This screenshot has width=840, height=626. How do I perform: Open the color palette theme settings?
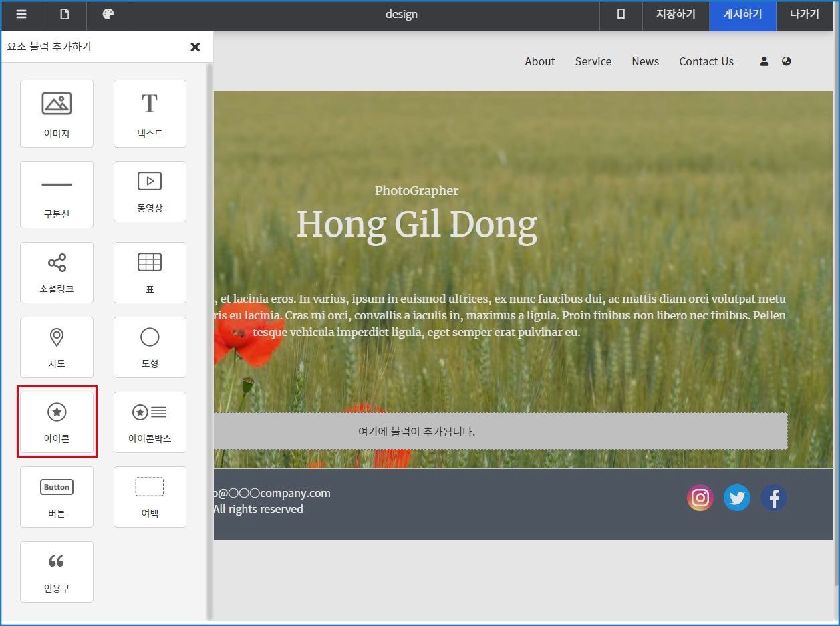pyautogui.click(x=108, y=15)
